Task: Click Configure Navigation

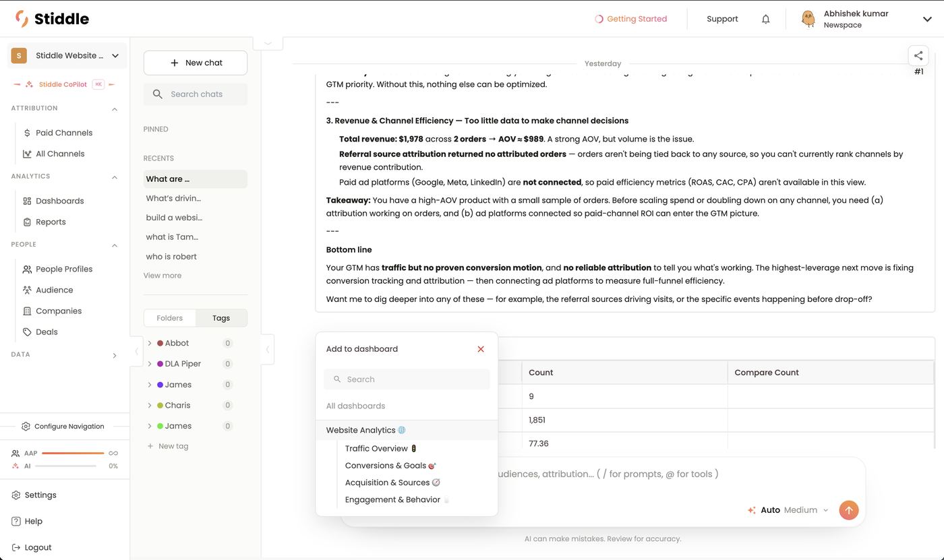Action: pos(63,426)
